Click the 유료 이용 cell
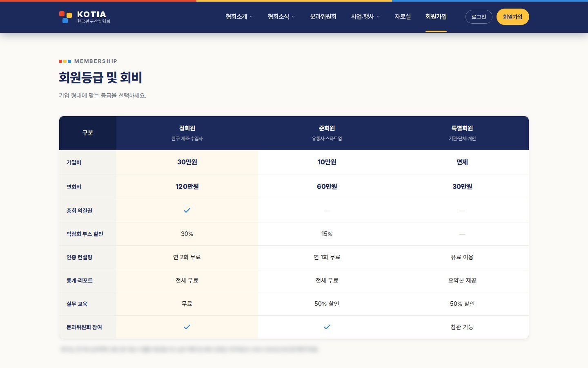 [462, 257]
